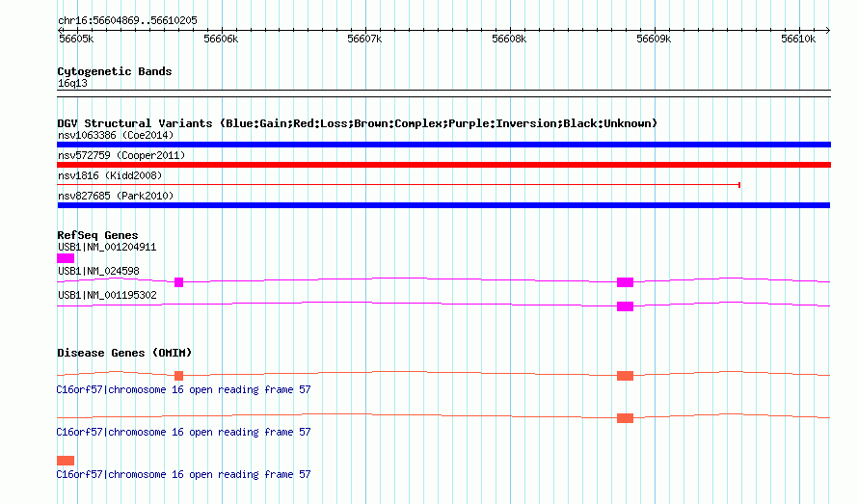858x504 pixels.
Task: Select the blue nsv827685 (Park2010) variant bar
Action: point(443,205)
